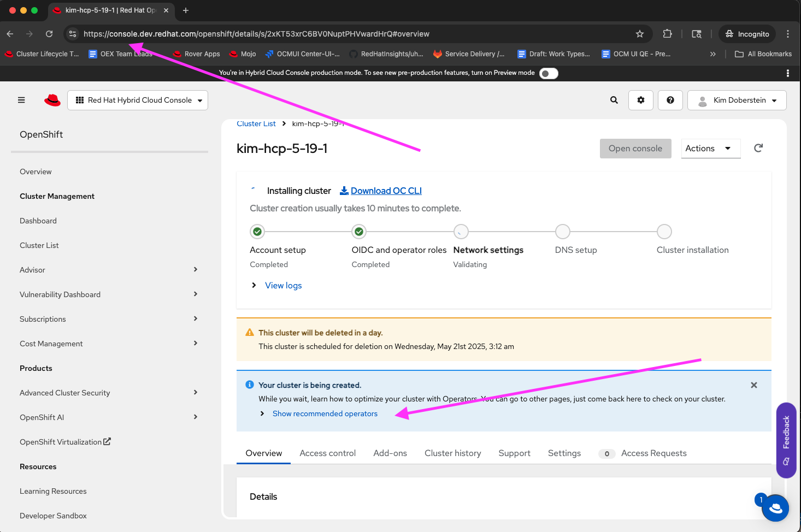Image resolution: width=801 pixels, height=532 pixels.
Task: Reload the page with browser refresh icon
Action: pyautogui.click(x=49, y=34)
